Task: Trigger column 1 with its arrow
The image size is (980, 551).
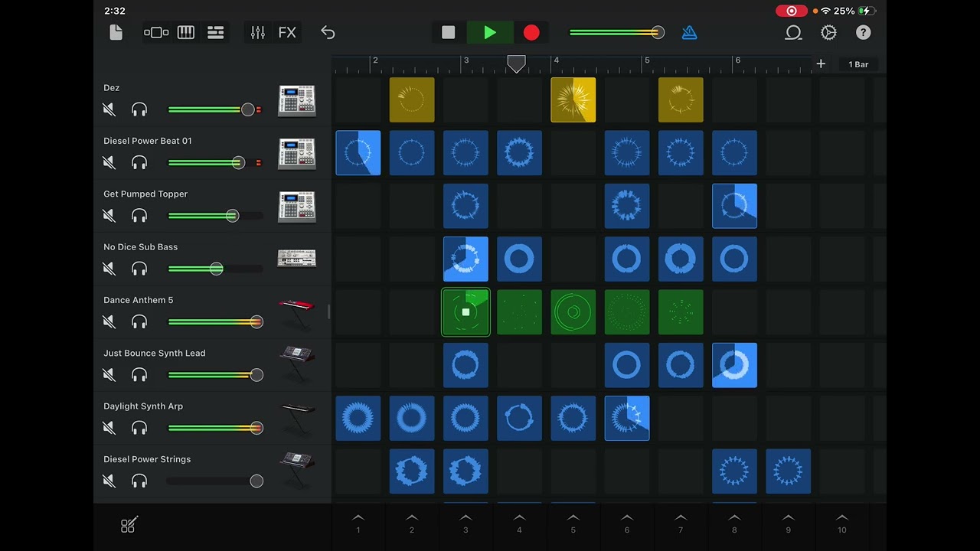Action: tap(358, 523)
